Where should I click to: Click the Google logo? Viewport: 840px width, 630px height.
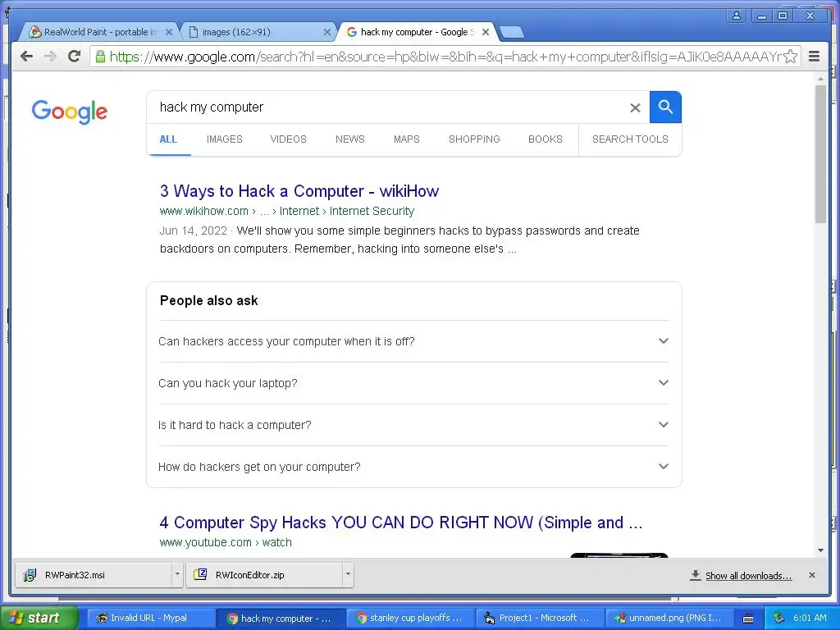pyautogui.click(x=69, y=112)
